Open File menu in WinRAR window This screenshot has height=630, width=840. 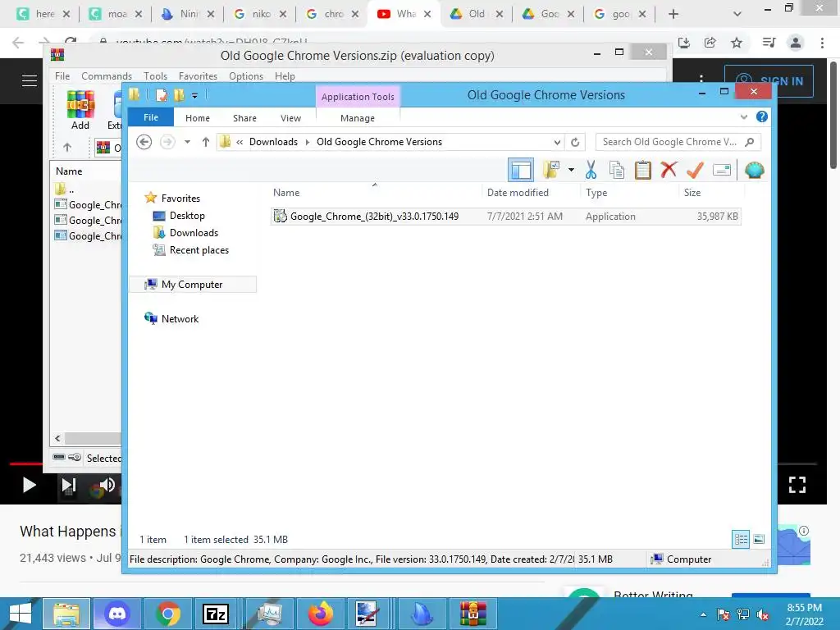(x=62, y=76)
